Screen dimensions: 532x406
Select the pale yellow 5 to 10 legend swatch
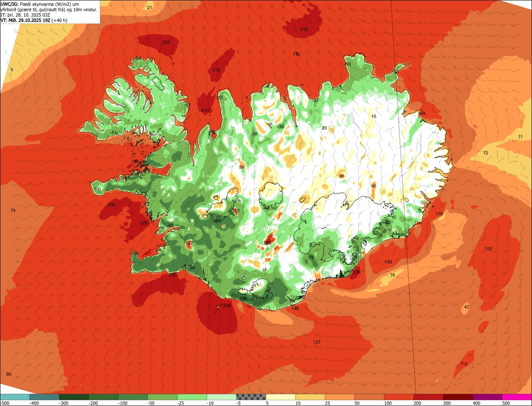[281, 397]
